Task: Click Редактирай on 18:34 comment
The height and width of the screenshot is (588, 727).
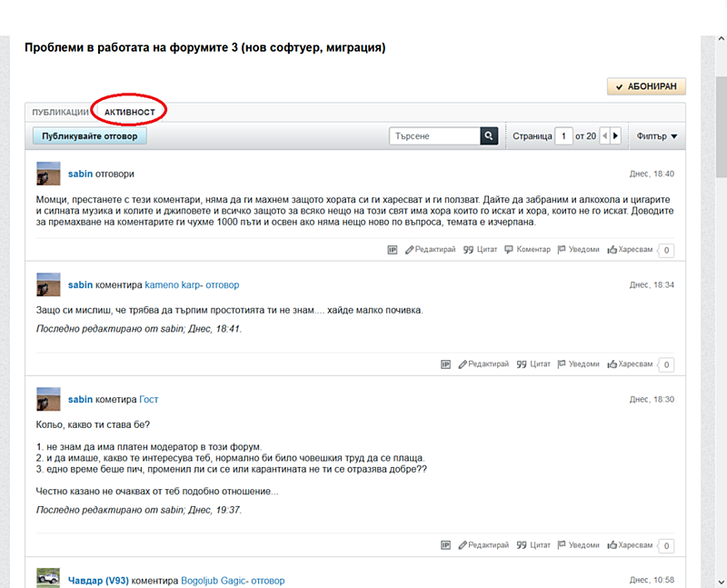Action: pos(483,364)
